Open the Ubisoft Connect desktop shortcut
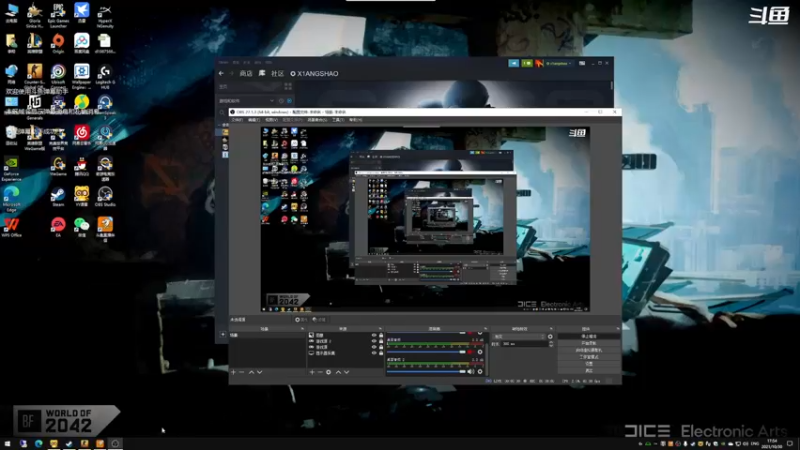 coord(58,73)
